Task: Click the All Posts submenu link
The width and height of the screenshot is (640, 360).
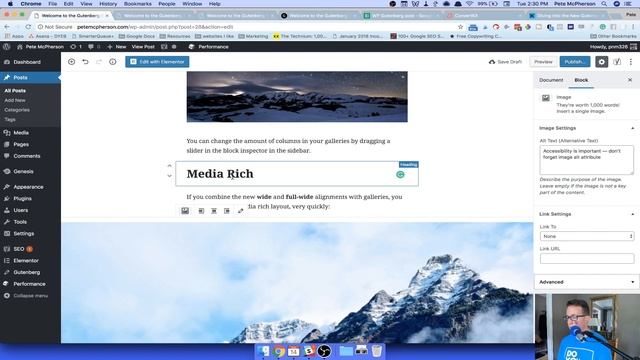Action: pyautogui.click(x=15, y=91)
